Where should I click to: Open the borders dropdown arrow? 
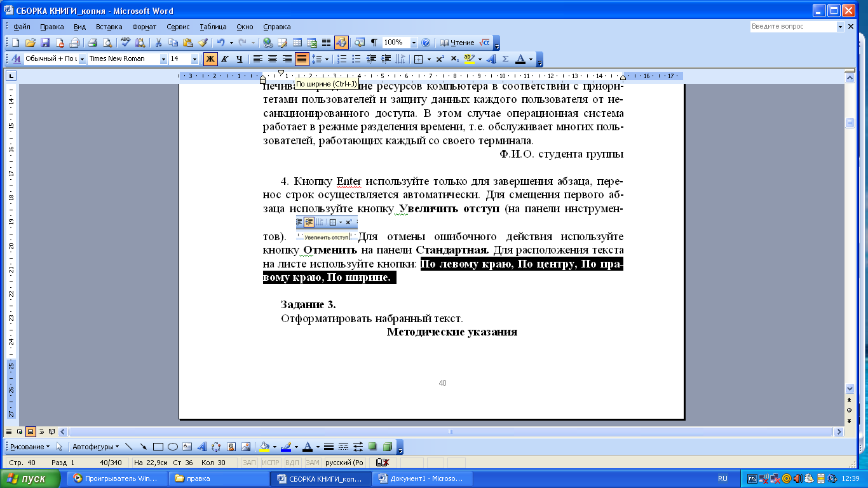point(428,58)
